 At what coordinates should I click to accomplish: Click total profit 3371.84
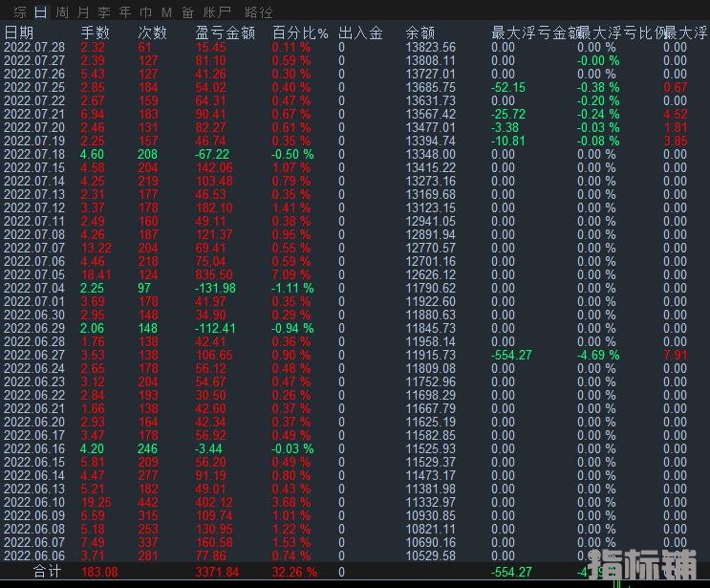coord(217,572)
